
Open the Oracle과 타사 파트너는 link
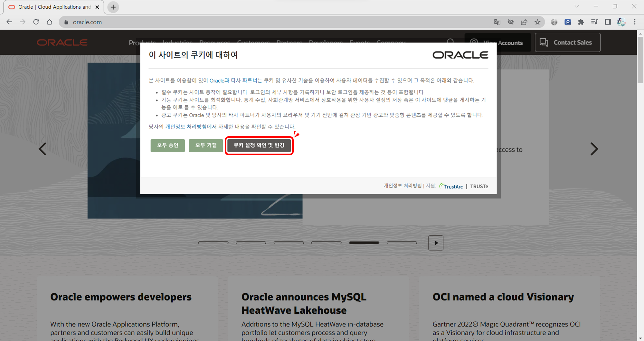tap(236, 81)
